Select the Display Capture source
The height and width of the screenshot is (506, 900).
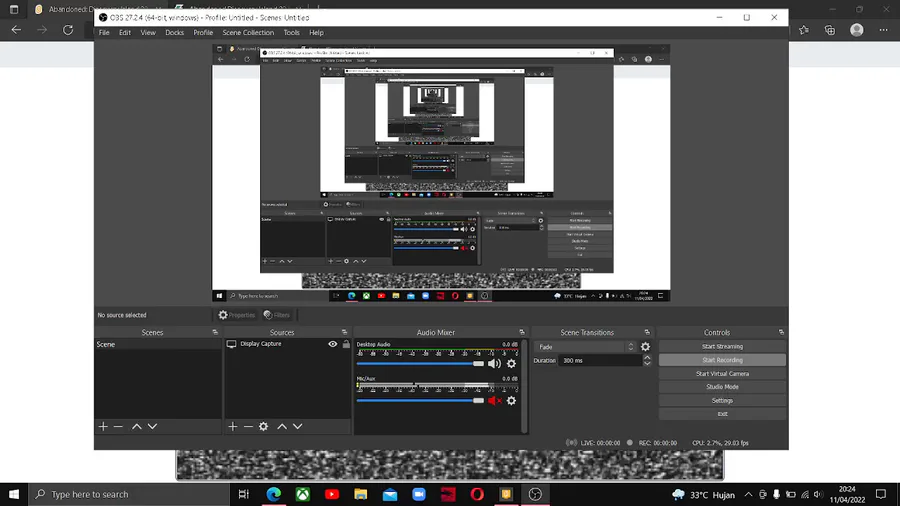(x=261, y=344)
